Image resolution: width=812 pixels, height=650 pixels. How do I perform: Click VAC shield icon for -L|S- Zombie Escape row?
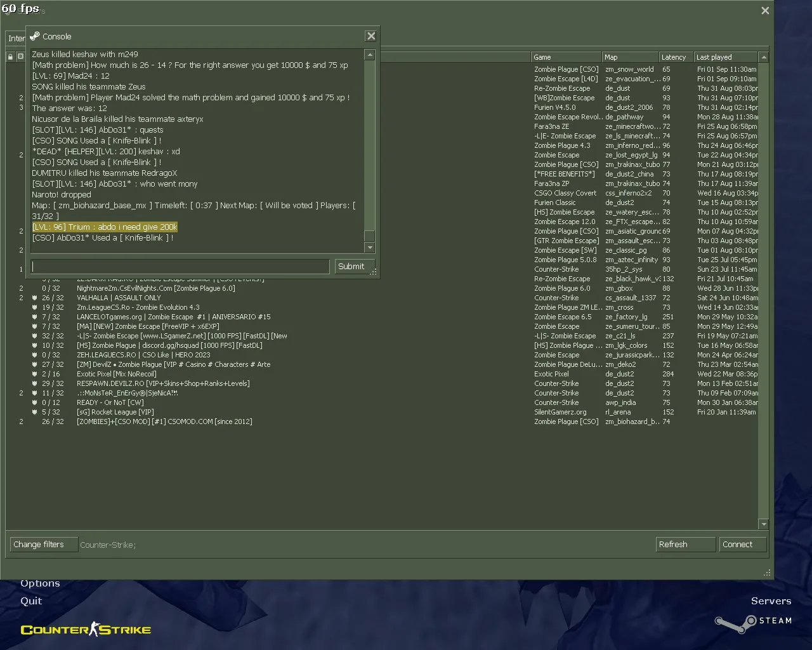[35, 336]
